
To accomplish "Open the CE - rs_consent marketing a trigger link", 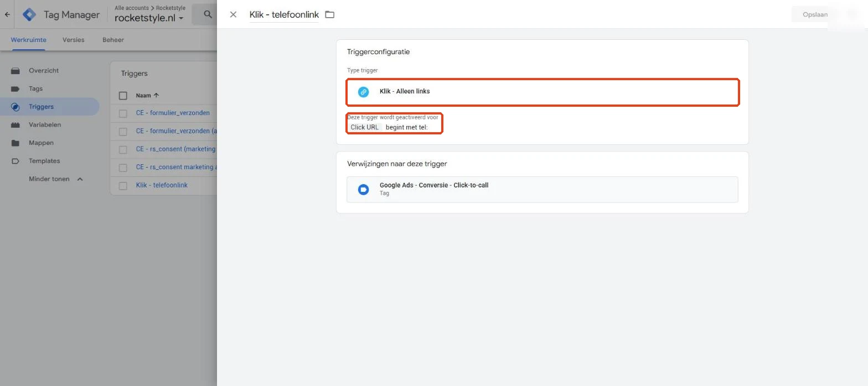I will point(176,167).
